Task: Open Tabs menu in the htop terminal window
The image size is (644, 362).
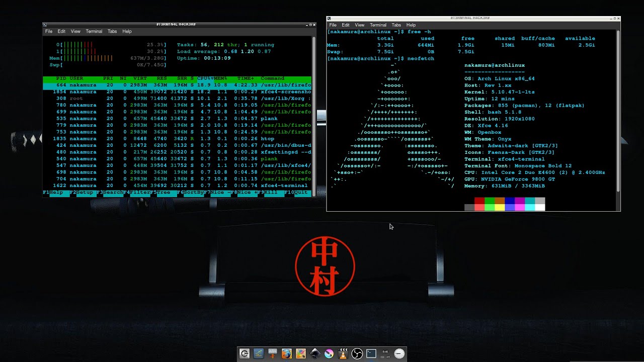Action: pos(112,31)
